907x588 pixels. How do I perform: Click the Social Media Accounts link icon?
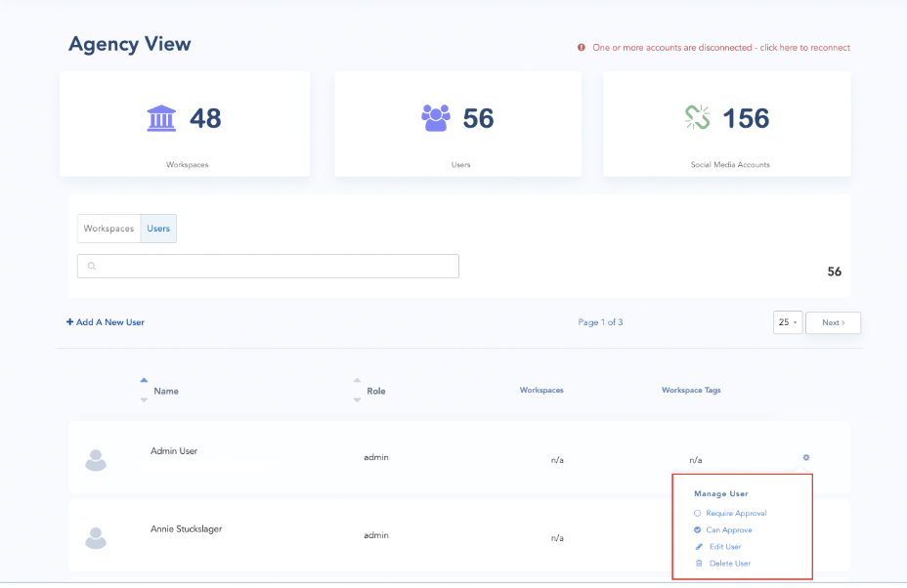pos(697,118)
